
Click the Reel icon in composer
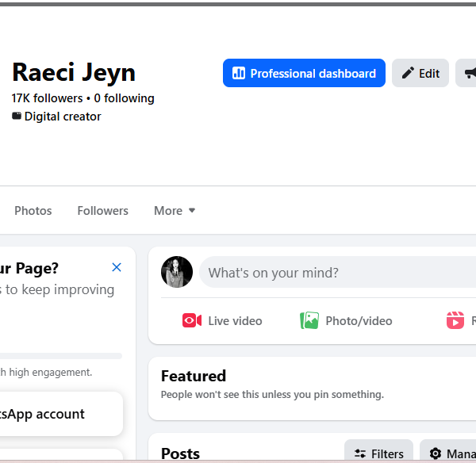pos(455,320)
